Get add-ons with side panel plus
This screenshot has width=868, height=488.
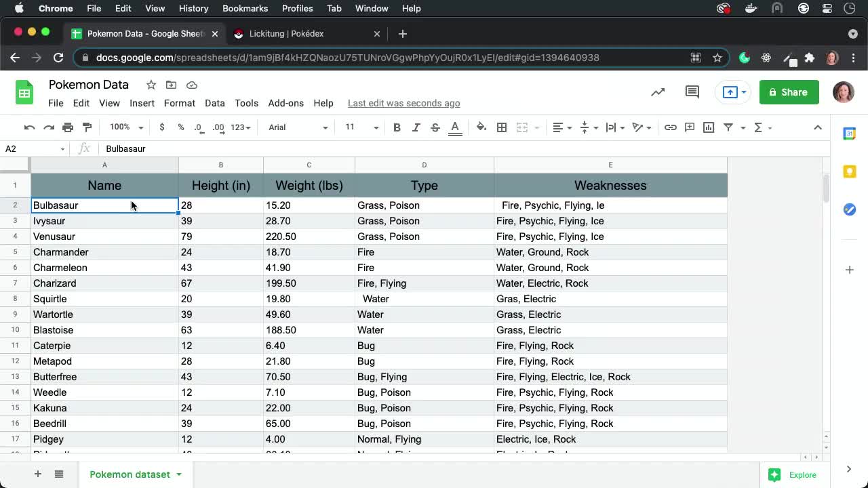[x=849, y=270]
